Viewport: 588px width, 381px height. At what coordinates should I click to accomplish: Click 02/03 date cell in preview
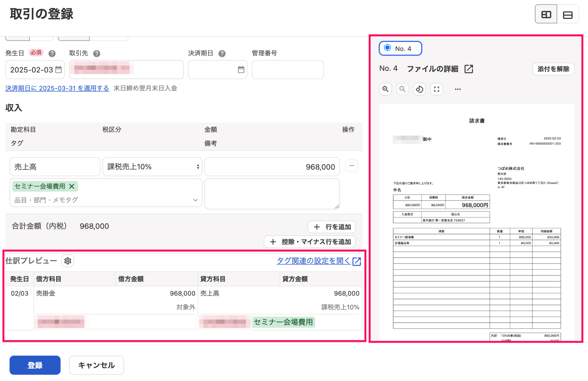pyautogui.click(x=20, y=293)
